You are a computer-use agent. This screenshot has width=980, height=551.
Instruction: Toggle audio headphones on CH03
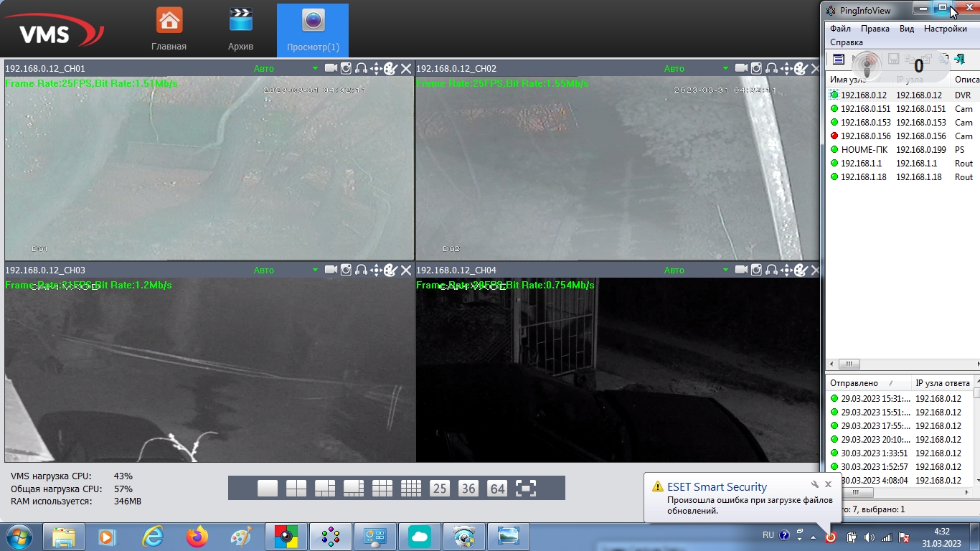(x=361, y=270)
